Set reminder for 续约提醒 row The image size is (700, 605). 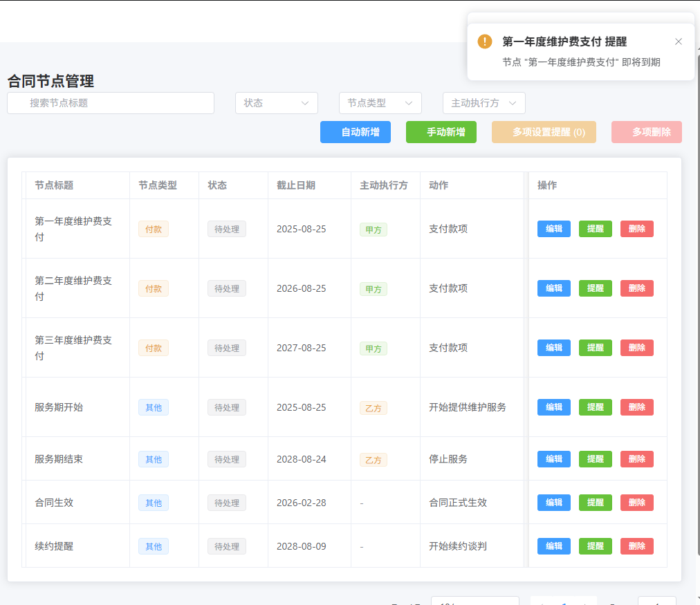tap(595, 546)
